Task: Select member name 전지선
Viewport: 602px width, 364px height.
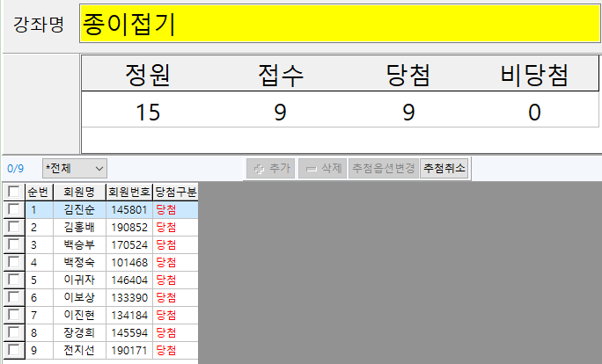Action: [x=79, y=350]
